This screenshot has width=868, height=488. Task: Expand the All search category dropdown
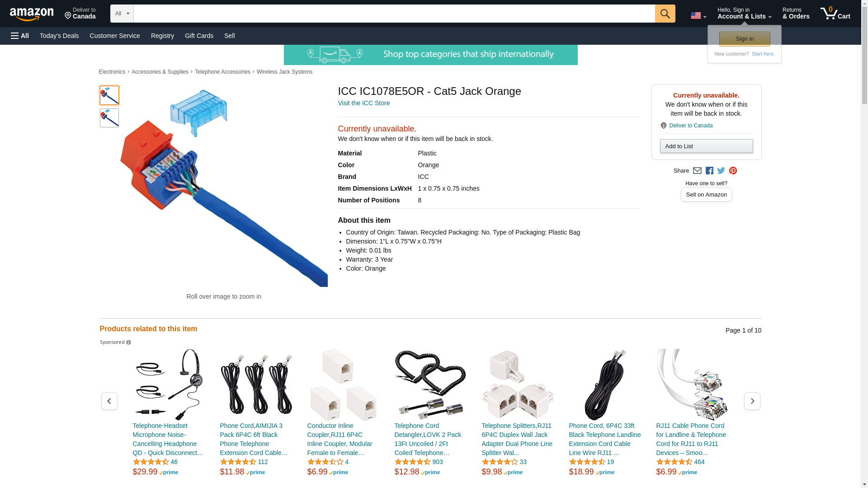122,14
